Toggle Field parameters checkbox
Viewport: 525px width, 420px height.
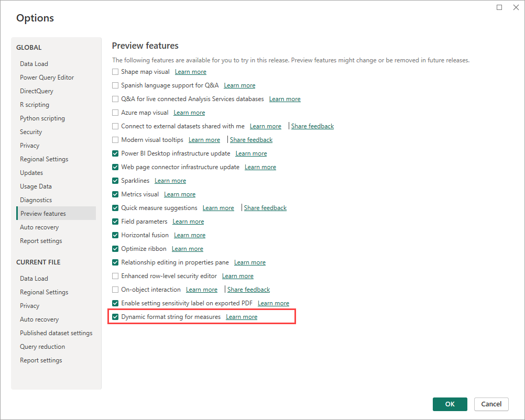coord(115,222)
